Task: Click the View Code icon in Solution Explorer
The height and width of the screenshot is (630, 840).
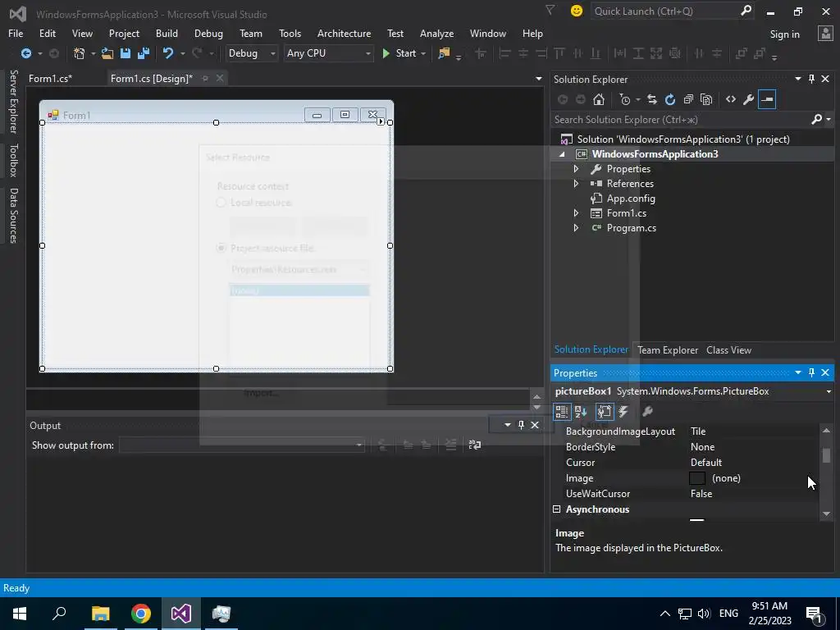Action: (731, 99)
